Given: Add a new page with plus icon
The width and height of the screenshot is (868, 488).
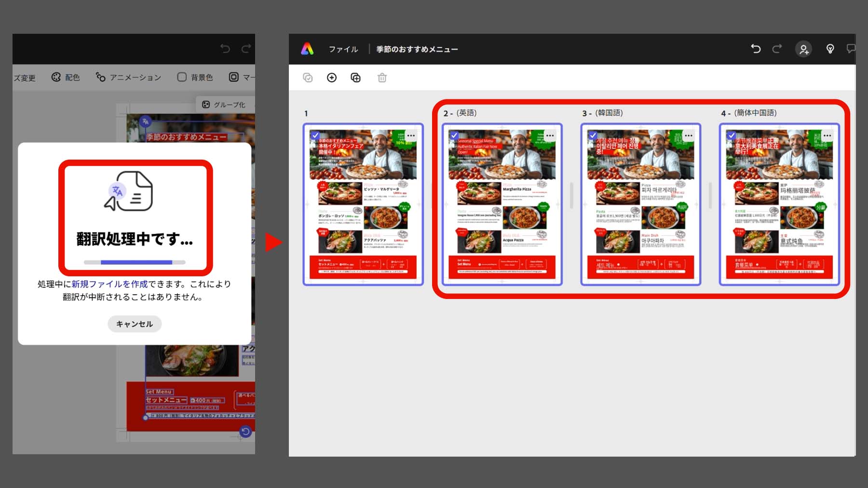Looking at the screenshot, I should click(332, 78).
